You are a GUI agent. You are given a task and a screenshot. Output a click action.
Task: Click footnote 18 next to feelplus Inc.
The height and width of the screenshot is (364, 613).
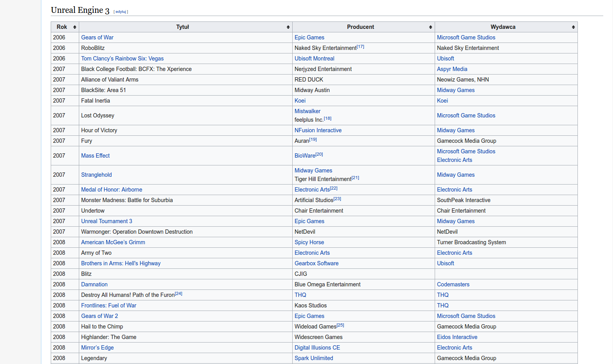click(328, 118)
